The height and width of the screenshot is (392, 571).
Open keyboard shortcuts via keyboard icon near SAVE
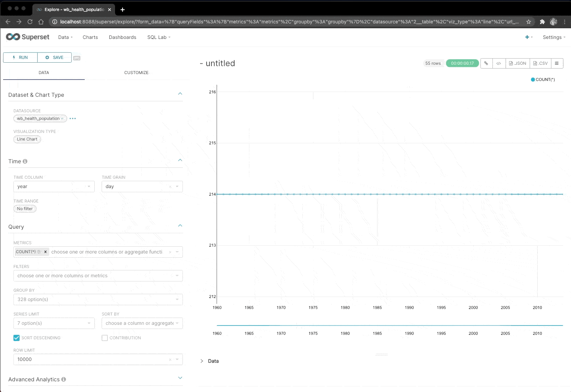pyautogui.click(x=76, y=58)
